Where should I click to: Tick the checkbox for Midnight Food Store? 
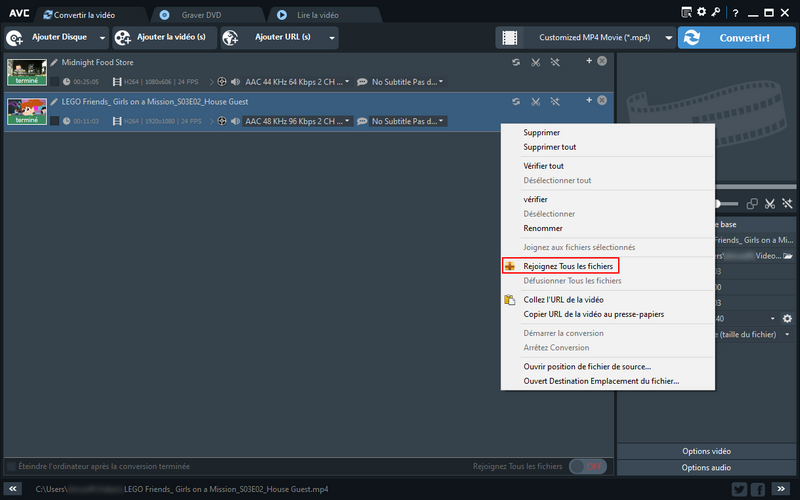(x=55, y=82)
